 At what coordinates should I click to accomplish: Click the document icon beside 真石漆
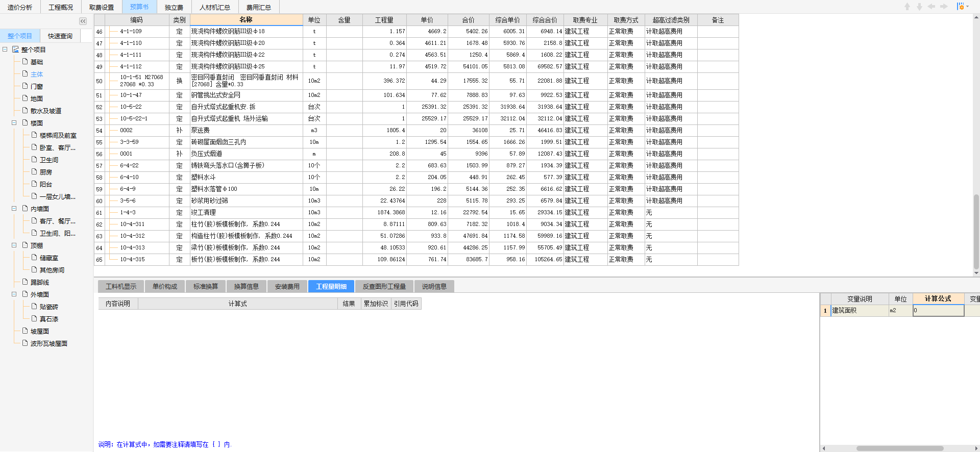(34, 319)
